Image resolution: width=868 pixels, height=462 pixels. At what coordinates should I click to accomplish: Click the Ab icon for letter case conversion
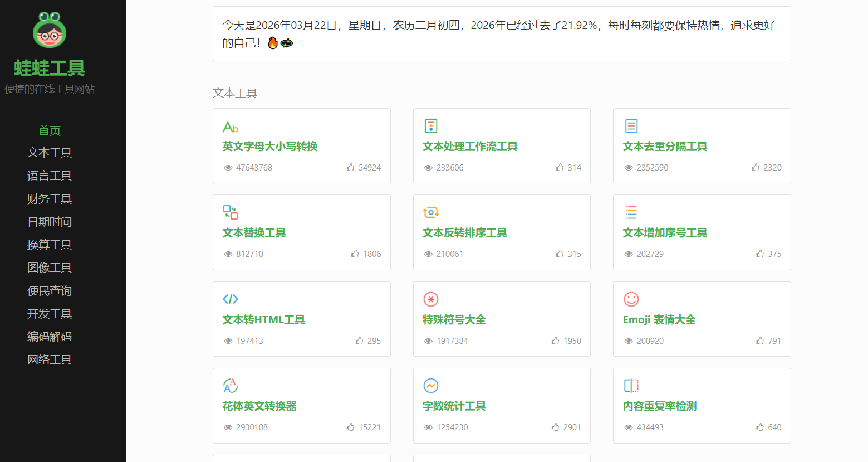(x=230, y=127)
